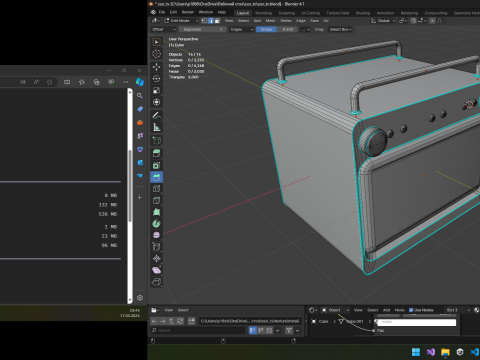Open File Explorer from the taskbar
This screenshot has width=480, height=360.
[x=445, y=352]
